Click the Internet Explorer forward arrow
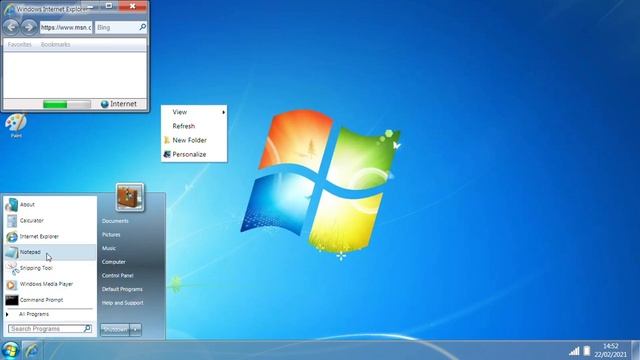The width and height of the screenshot is (640, 360). pos(29,27)
